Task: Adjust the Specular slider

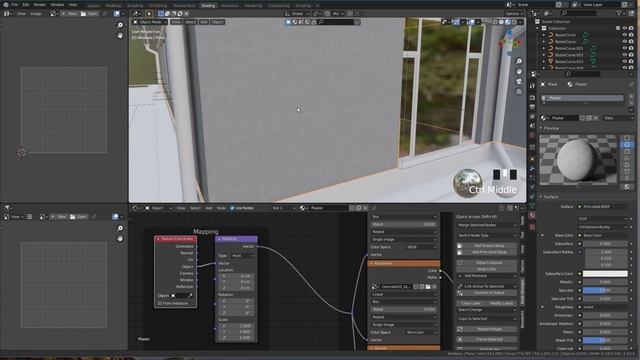Action: point(605,291)
